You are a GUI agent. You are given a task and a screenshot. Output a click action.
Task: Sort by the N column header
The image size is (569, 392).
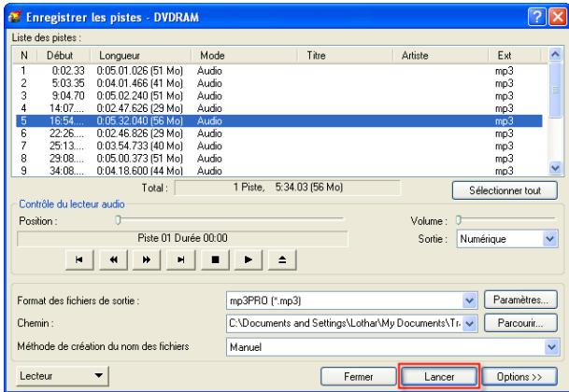coord(25,55)
